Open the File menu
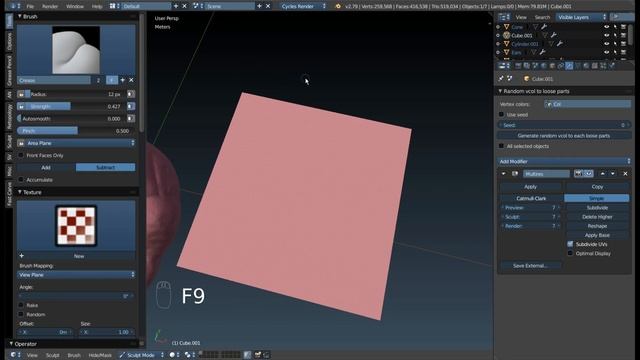 [x=30, y=6]
